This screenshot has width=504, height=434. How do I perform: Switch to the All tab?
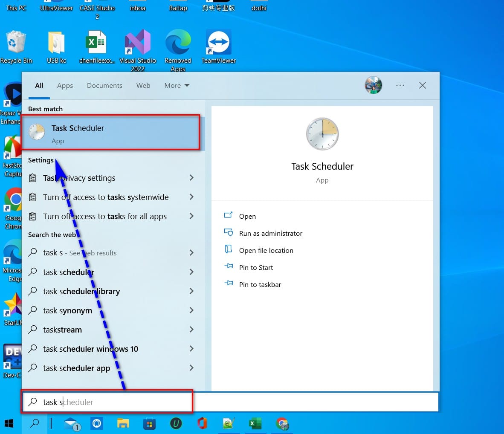(39, 86)
